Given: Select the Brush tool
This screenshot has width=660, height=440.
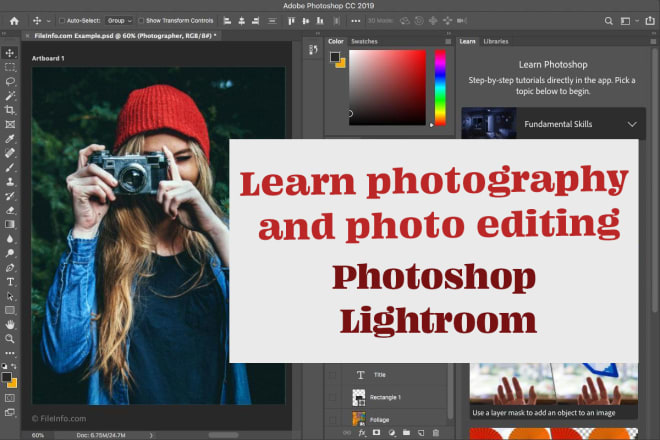Looking at the screenshot, I should click(10, 167).
